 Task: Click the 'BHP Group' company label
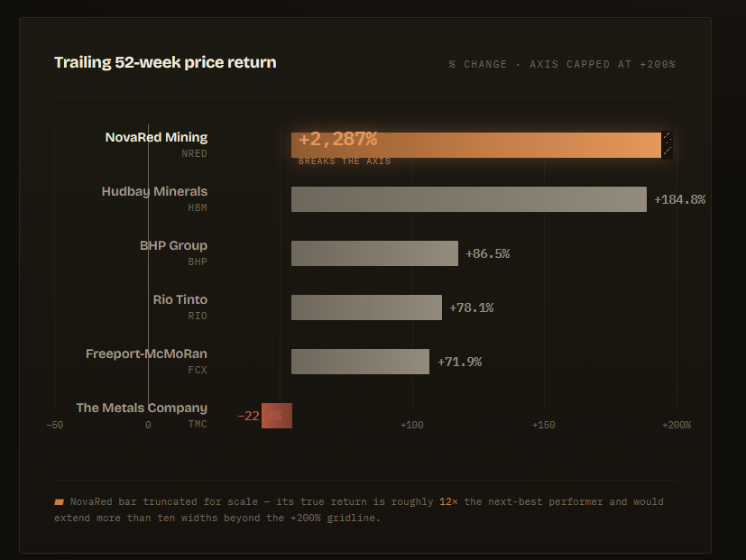[174, 245]
